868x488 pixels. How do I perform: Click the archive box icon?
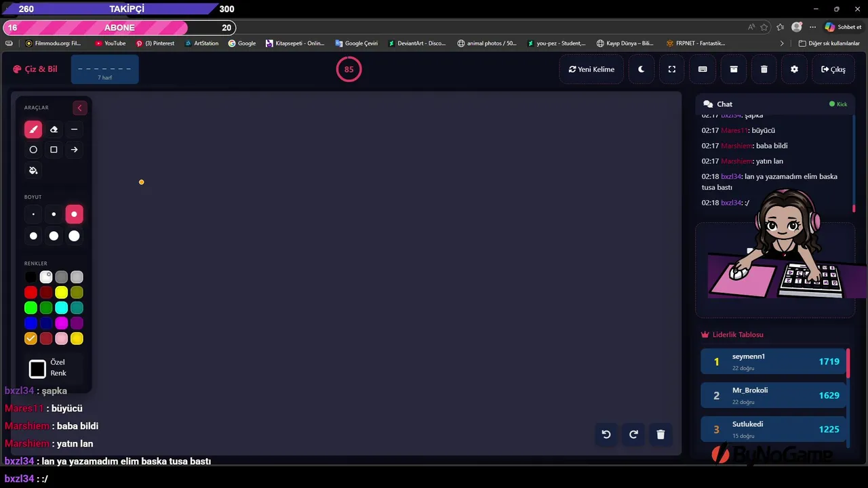click(734, 69)
